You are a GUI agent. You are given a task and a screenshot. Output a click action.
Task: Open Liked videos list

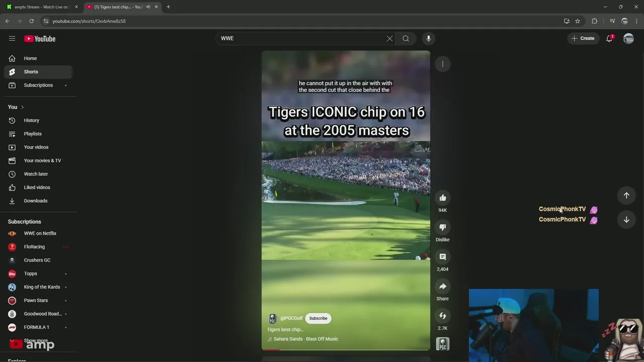point(38,188)
